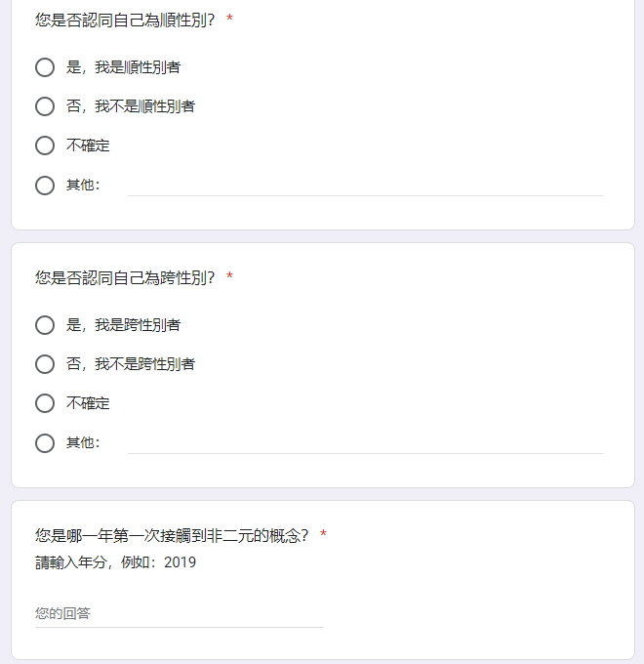The image size is (644, 664).
Task: Click the hint text 請輸入年分，例如：2019
Action: (x=115, y=562)
